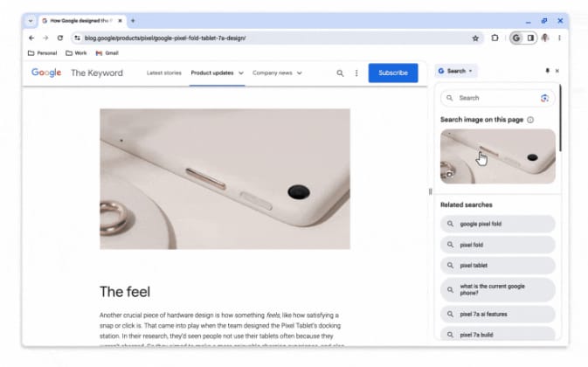This screenshot has width=588, height=367.
Task: Pick the 'pixel 7a ai features' suggestion
Action: (498, 315)
